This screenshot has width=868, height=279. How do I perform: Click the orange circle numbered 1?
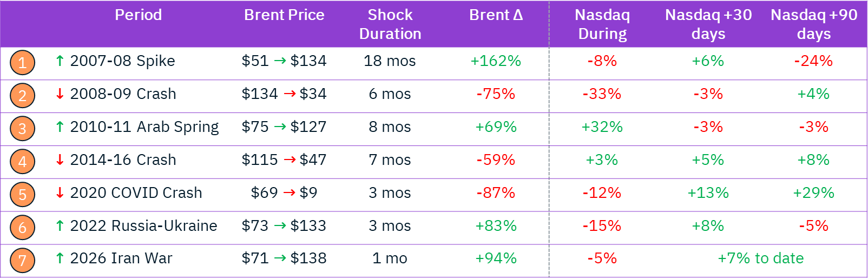click(22, 63)
